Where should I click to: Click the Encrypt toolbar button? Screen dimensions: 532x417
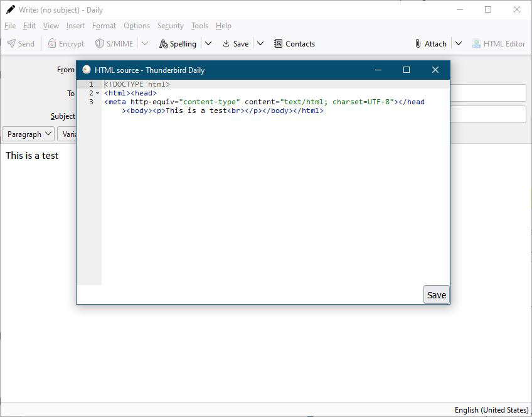click(x=66, y=44)
